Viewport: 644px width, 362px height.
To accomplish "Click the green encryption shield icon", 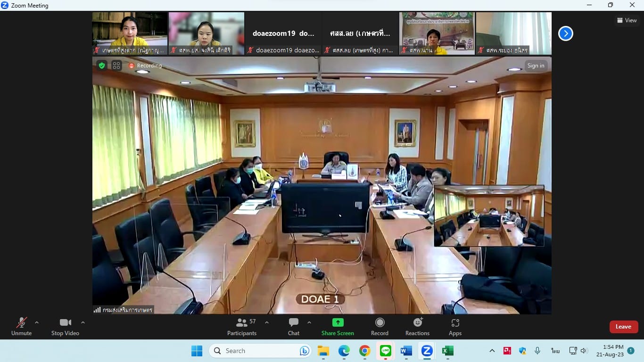I will [102, 66].
